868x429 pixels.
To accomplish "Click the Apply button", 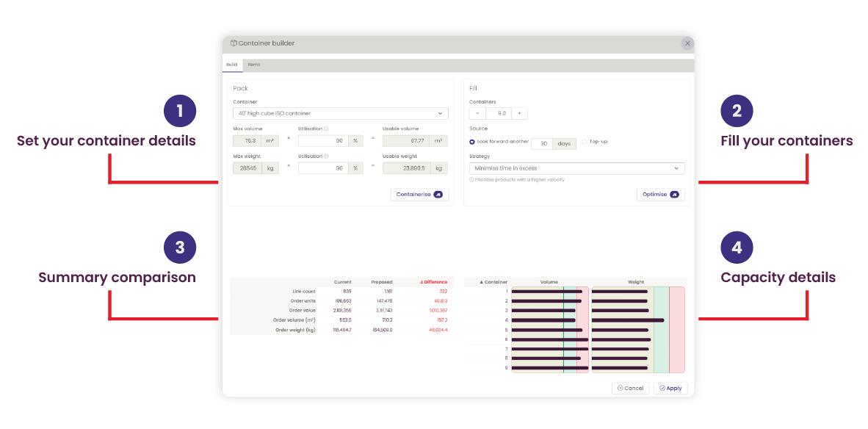I will coord(670,388).
